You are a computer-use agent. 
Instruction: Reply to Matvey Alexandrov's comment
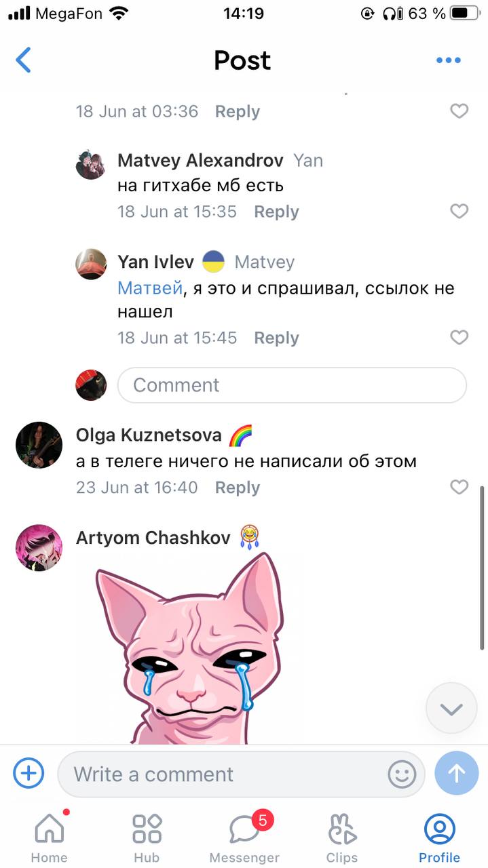pyautogui.click(x=276, y=212)
